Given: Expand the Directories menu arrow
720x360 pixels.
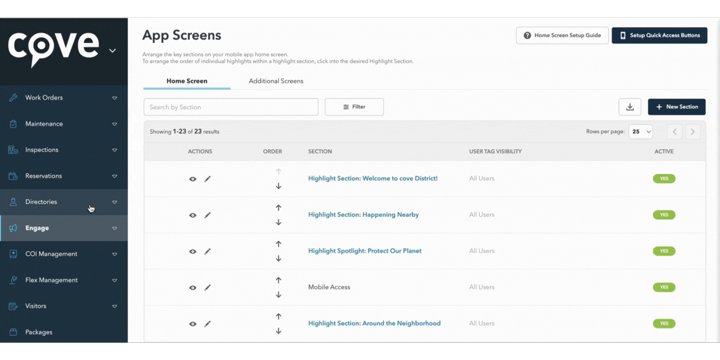Looking at the screenshot, I should click(114, 202).
